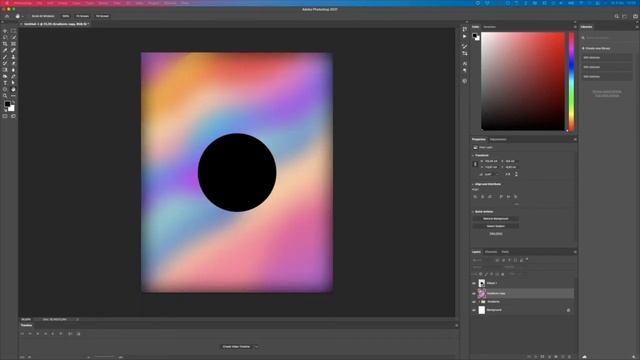Screen dimensions: 640x360
Task: Click the vertical hue slider
Action: [571, 82]
